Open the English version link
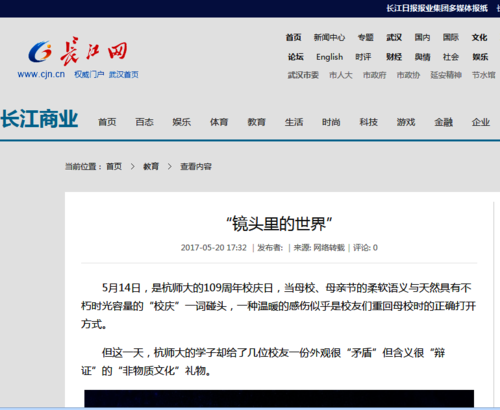The width and height of the screenshot is (500, 410). [x=329, y=57]
